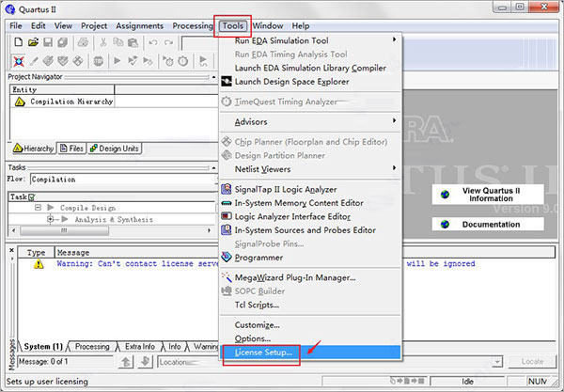Click the Undo arrow icon
Viewport: 564px width, 392px height.
[153, 42]
